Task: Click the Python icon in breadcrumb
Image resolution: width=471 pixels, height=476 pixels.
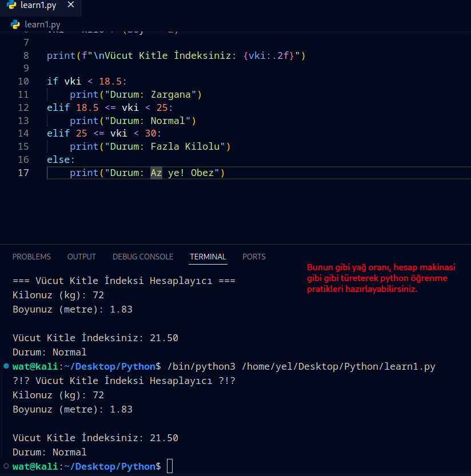Action: [x=15, y=24]
